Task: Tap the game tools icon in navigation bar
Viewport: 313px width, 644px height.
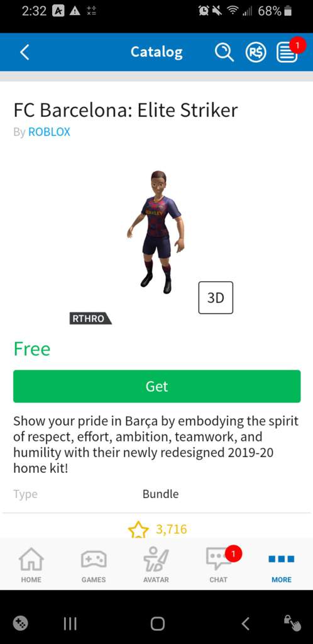Action: coord(21,623)
